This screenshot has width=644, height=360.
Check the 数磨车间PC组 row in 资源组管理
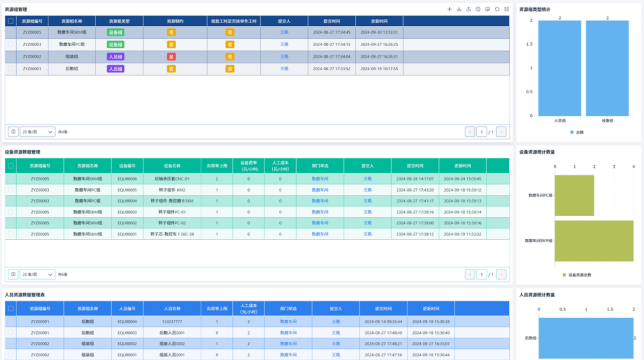click(x=11, y=45)
